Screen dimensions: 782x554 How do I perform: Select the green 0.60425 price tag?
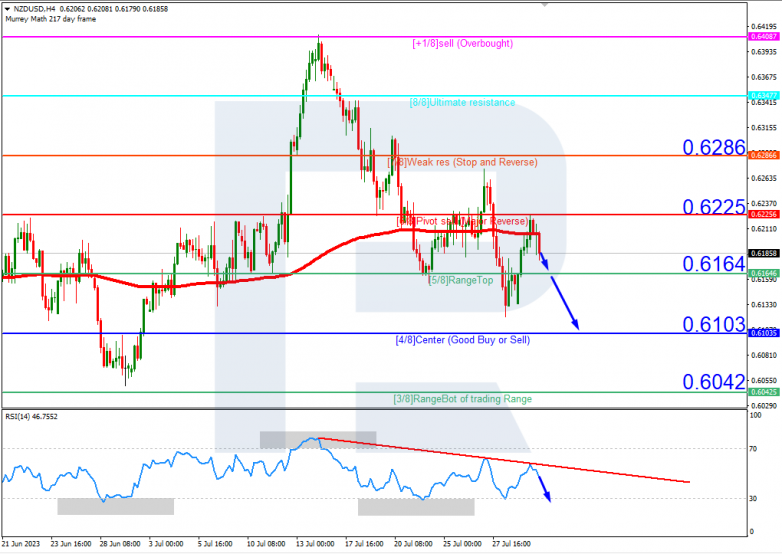pos(764,392)
